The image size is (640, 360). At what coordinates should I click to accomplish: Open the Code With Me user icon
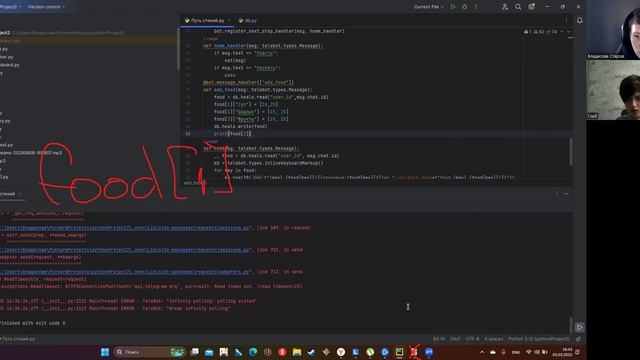coord(505,7)
